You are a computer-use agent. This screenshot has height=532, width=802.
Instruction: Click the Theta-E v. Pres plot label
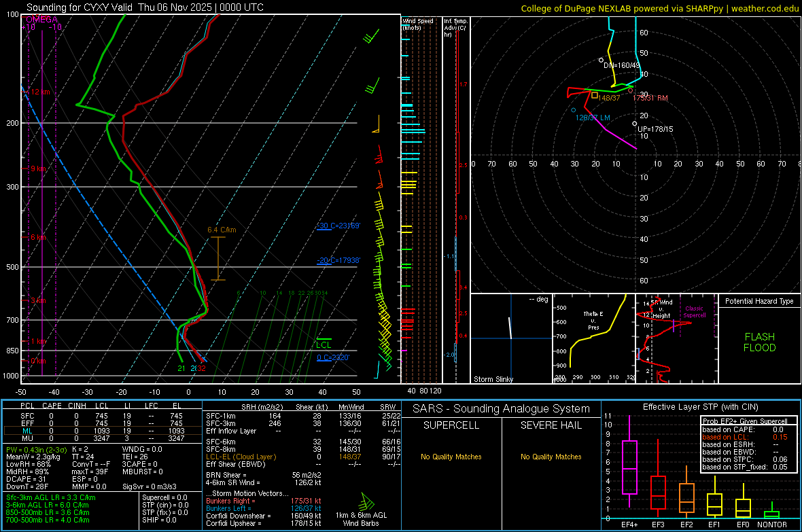pyautogui.click(x=593, y=321)
